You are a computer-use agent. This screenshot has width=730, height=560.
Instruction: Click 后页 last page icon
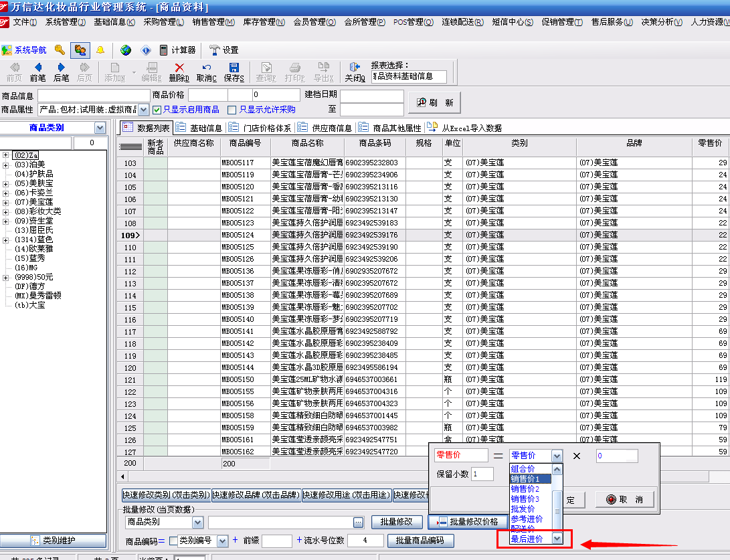click(84, 72)
